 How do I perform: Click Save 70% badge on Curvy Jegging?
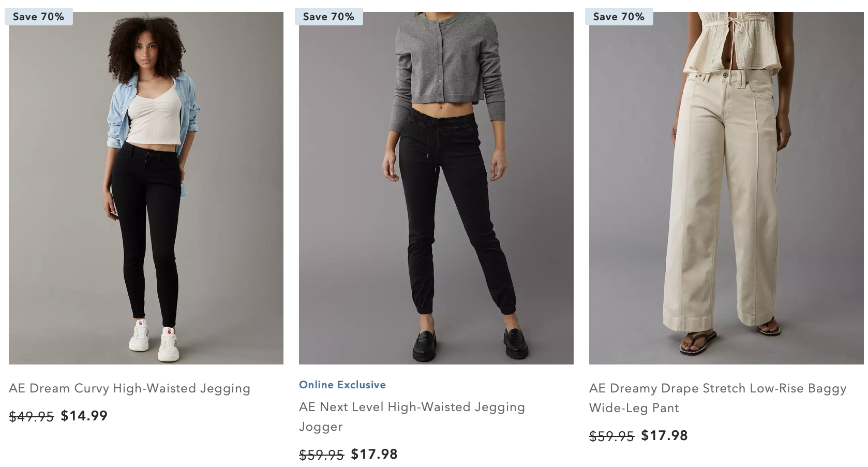point(39,17)
